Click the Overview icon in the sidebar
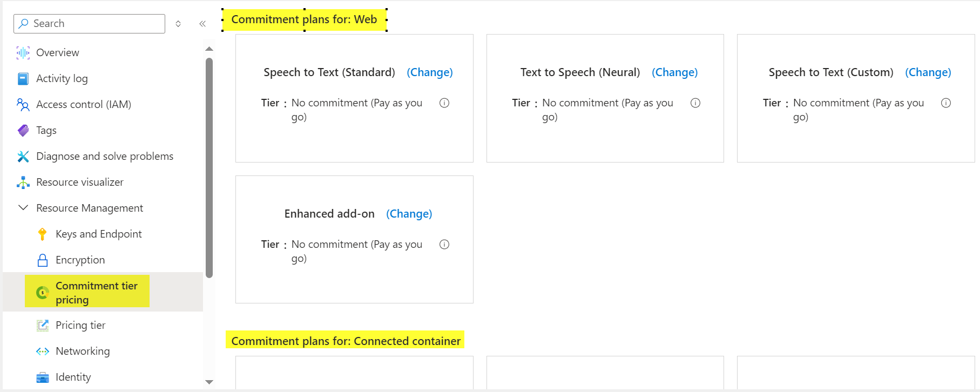Viewport: 980px width, 392px height. pos(22,52)
